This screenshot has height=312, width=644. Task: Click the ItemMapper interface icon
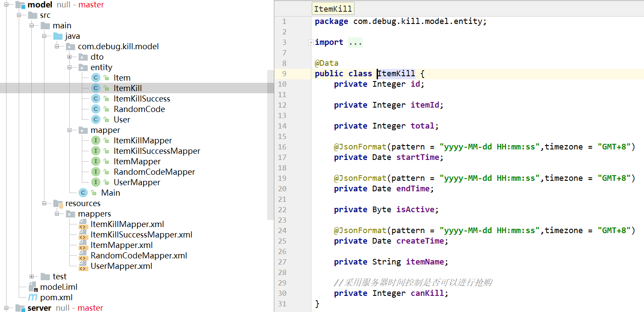pyautogui.click(x=96, y=161)
